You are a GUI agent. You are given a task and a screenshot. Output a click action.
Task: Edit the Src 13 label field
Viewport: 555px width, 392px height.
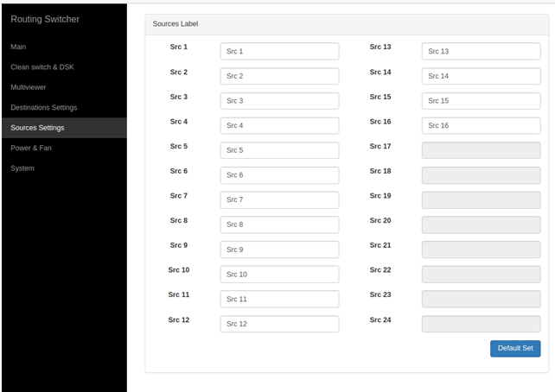tap(481, 51)
